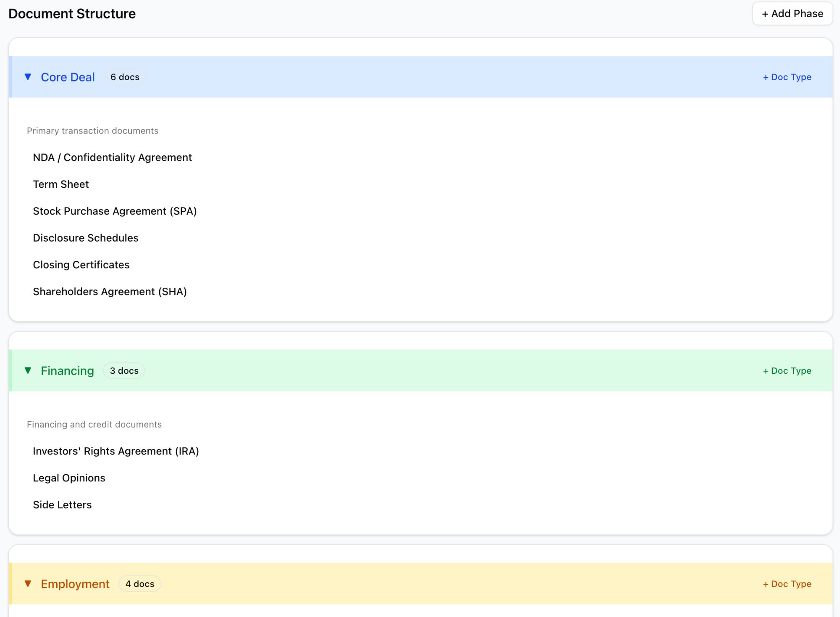Add a doc type to Employment
This screenshot has width=840, height=617.
pos(787,583)
